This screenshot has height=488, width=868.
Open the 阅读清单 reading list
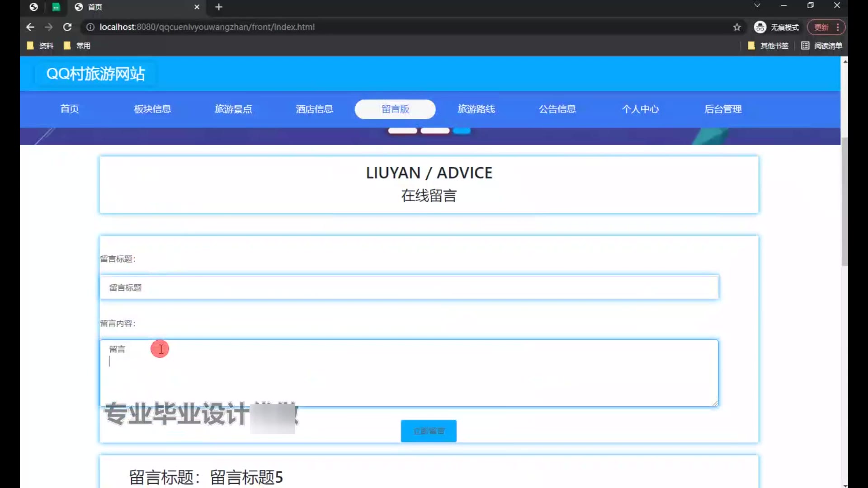tap(821, 46)
